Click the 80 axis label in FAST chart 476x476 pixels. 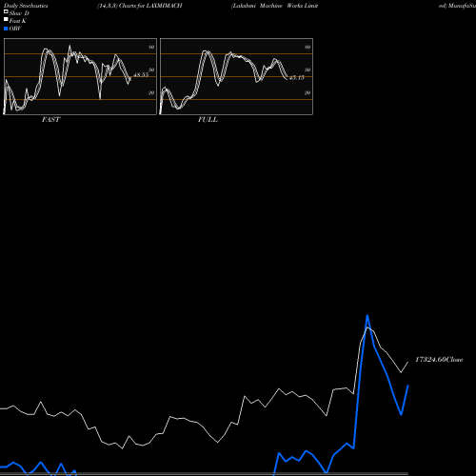[151, 47]
